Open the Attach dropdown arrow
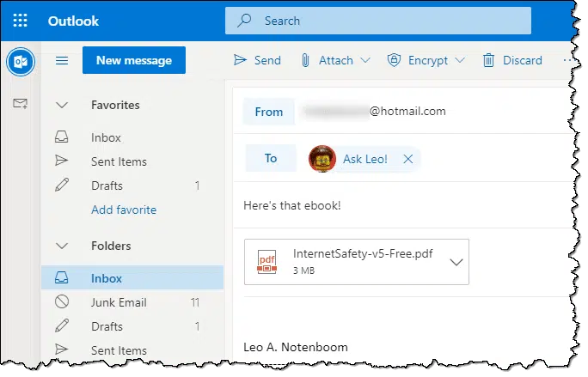The image size is (588, 377). click(365, 60)
